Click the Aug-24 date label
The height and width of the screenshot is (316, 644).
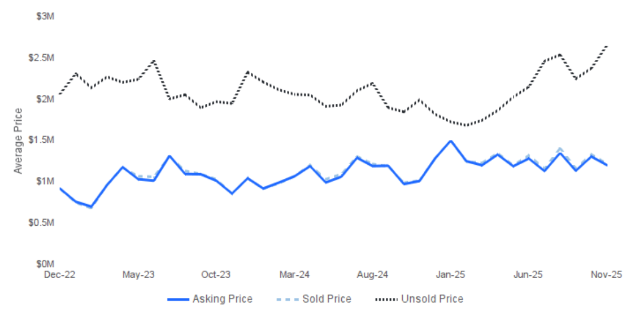point(372,275)
